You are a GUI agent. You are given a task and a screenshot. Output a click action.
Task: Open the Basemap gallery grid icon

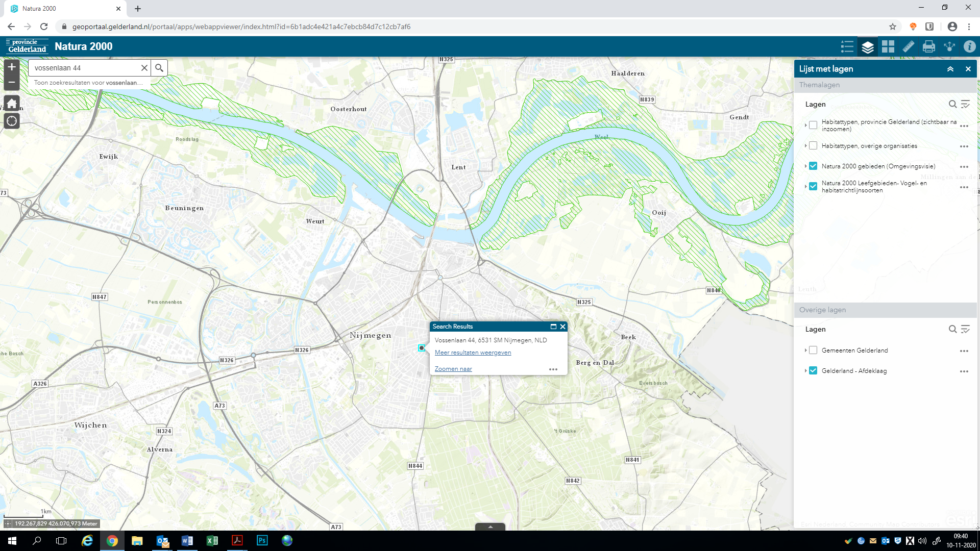click(888, 47)
